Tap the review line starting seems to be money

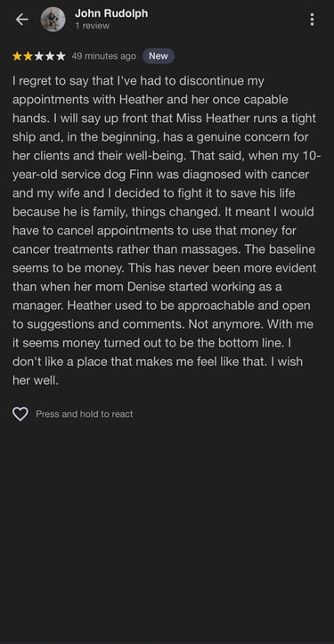tap(165, 268)
